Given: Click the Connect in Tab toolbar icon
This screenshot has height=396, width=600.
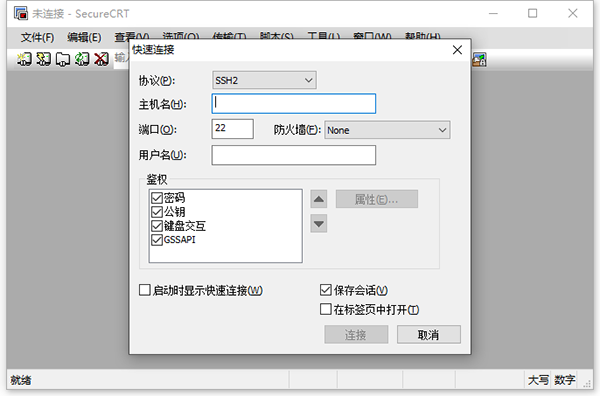Looking at the screenshot, I should tap(63, 59).
